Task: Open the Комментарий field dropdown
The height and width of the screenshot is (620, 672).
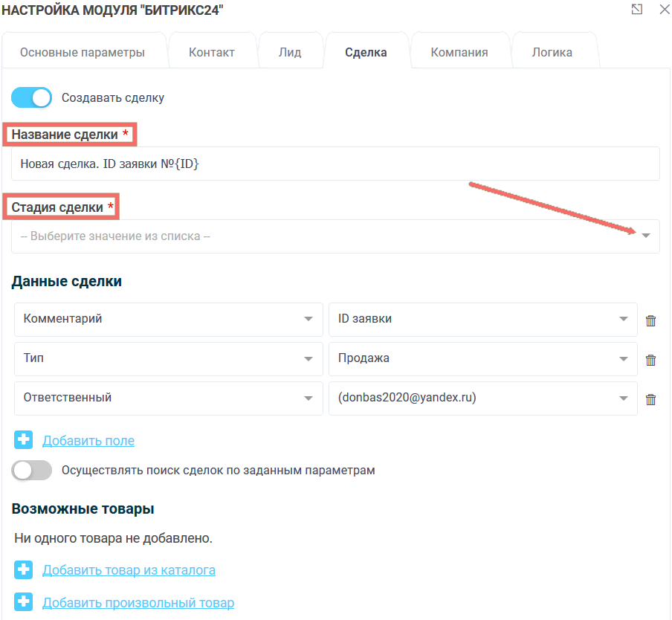Action: pyautogui.click(x=168, y=319)
